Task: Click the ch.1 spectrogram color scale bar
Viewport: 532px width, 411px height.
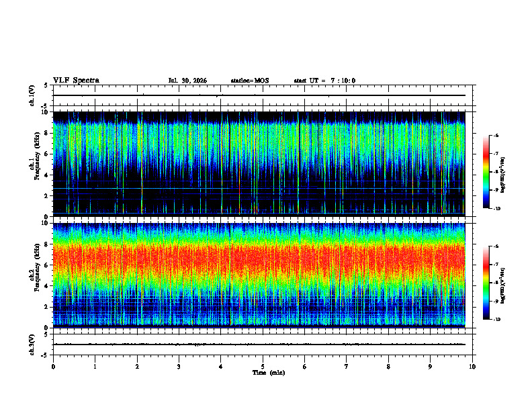Action: point(486,172)
